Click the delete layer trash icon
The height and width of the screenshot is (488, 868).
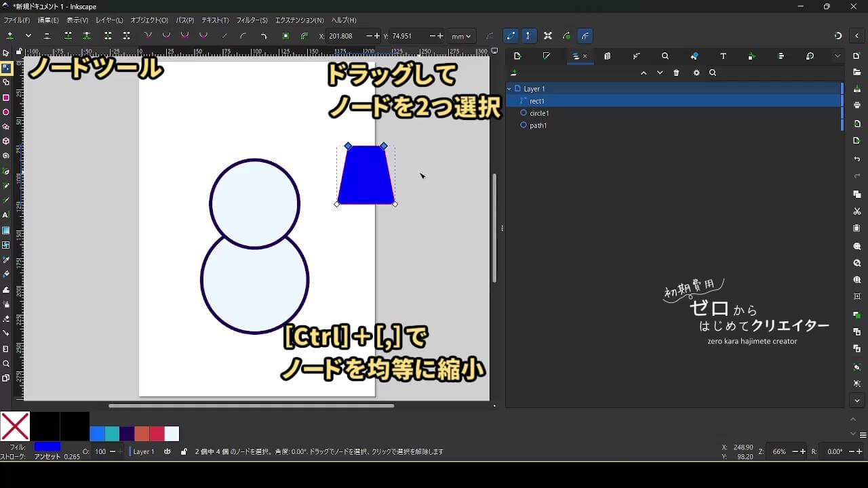676,73
